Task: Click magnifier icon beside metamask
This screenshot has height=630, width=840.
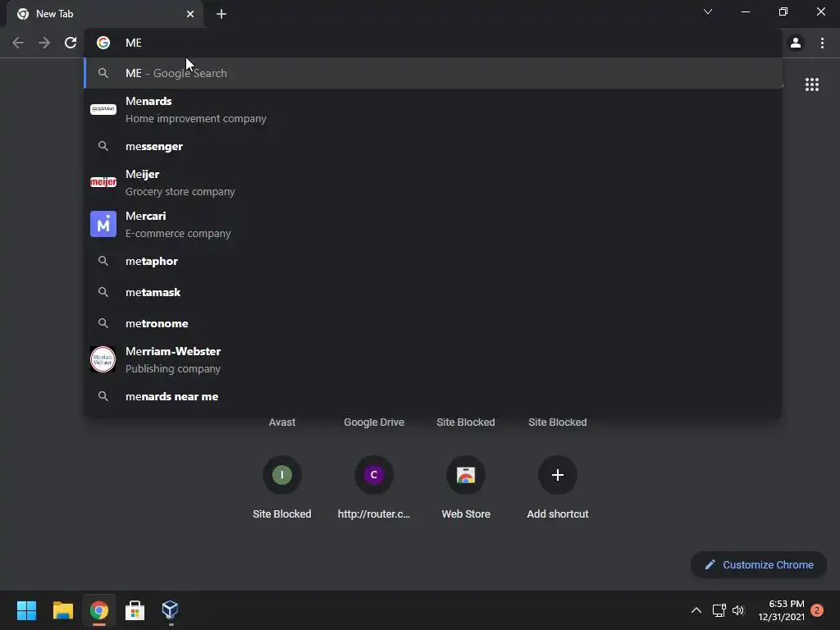Action: click(103, 292)
